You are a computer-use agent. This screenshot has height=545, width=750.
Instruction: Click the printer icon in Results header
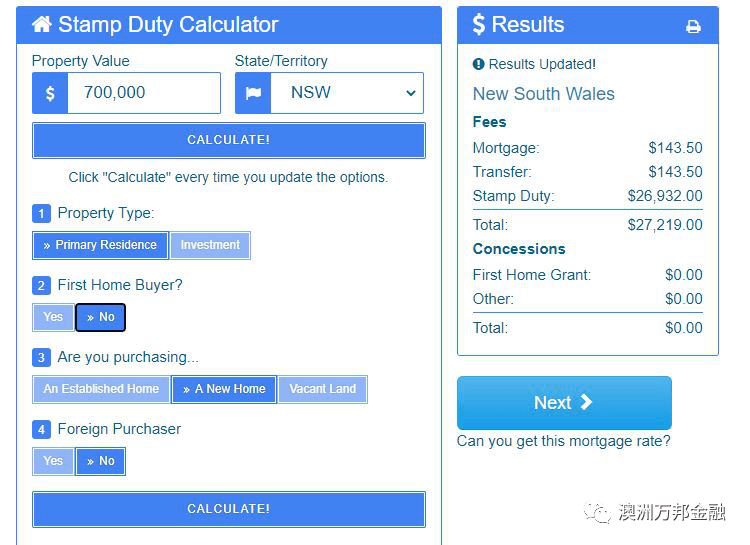click(693, 27)
